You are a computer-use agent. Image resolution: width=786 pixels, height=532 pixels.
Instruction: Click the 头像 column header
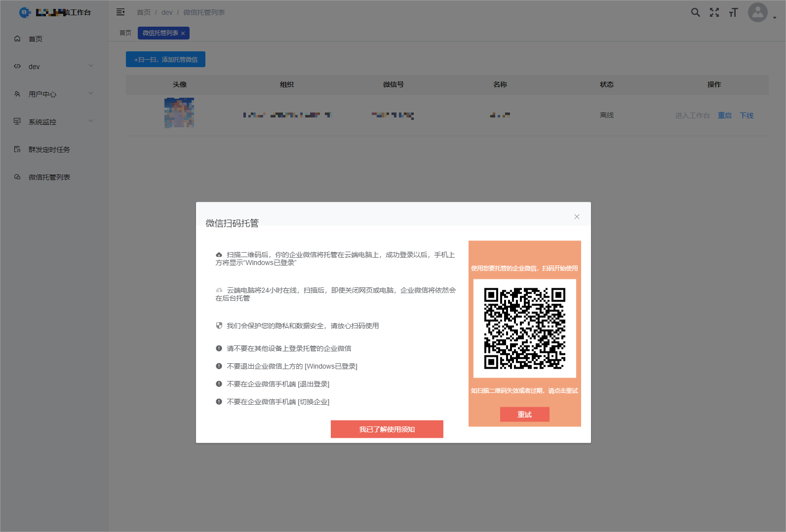[180, 84]
